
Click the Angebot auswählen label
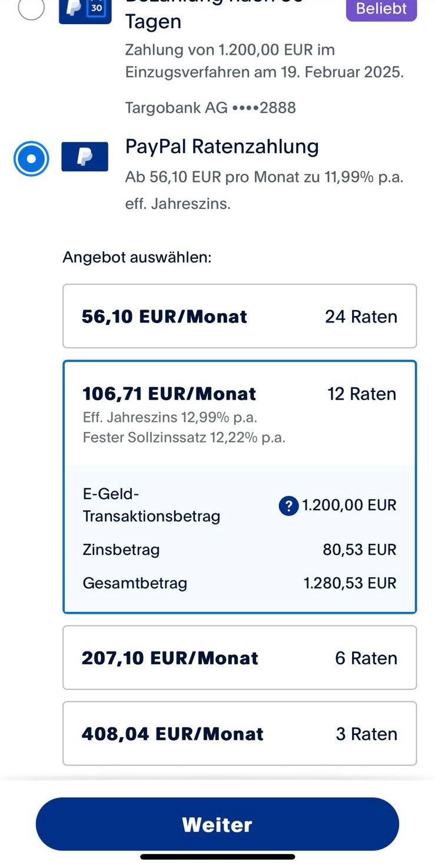(x=137, y=257)
